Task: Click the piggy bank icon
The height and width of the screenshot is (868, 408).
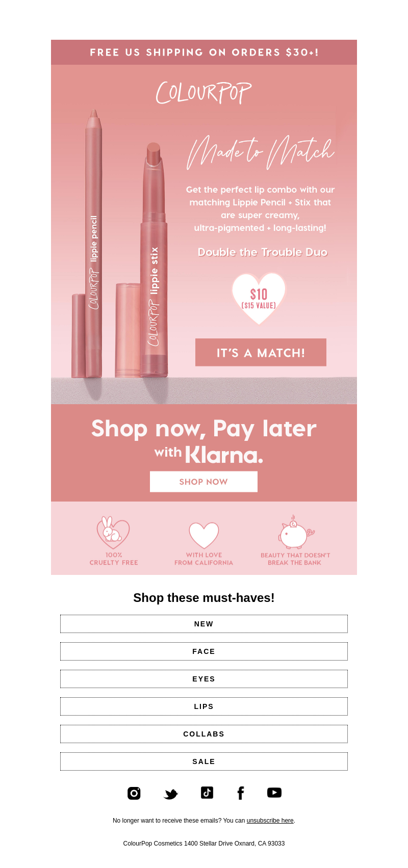Action: [296, 532]
